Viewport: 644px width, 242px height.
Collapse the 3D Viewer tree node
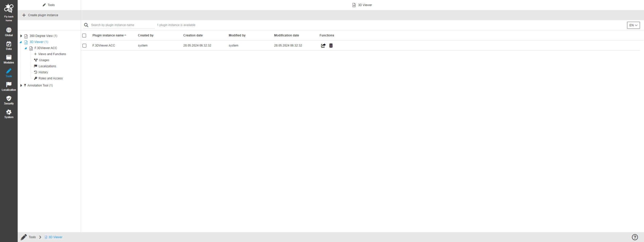pos(21,42)
